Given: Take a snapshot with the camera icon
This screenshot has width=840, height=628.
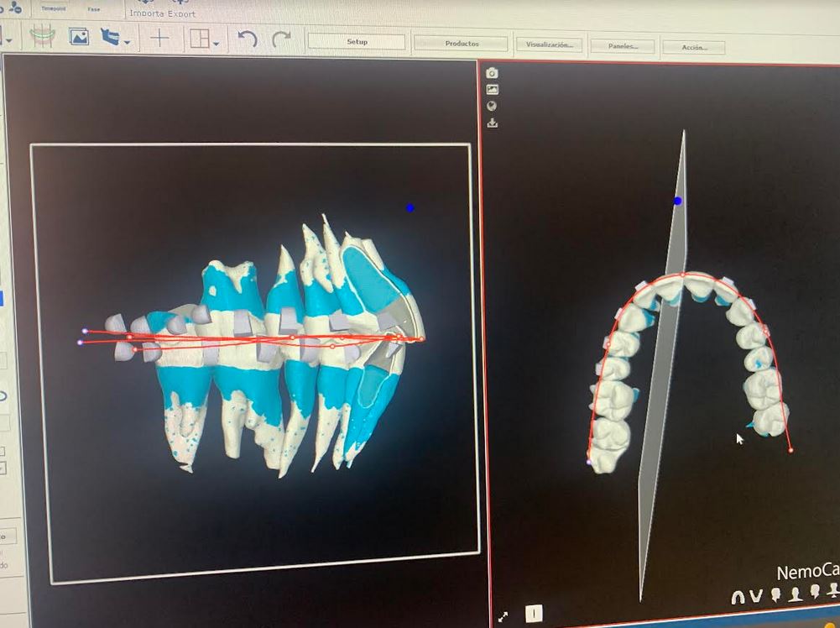Looking at the screenshot, I should (x=492, y=73).
